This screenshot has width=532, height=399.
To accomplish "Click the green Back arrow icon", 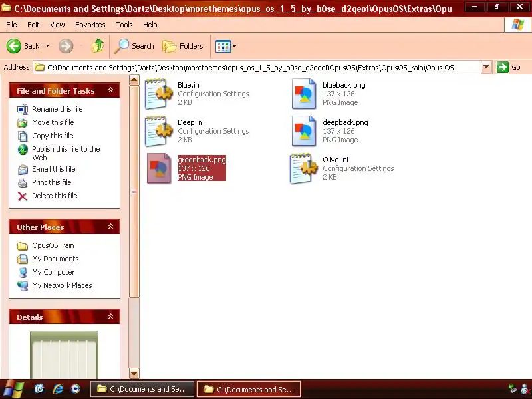I will click(13, 46).
